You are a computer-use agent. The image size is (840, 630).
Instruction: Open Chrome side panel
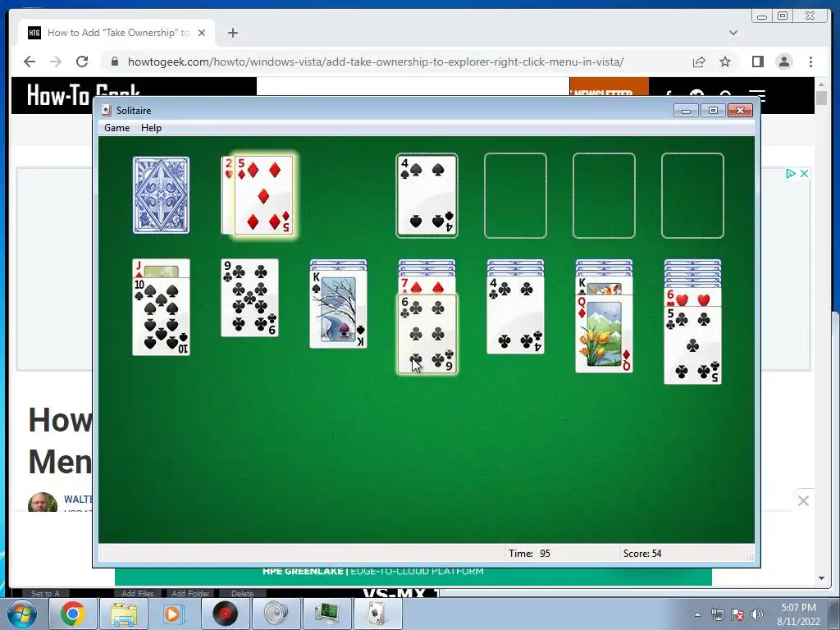click(x=757, y=62)
